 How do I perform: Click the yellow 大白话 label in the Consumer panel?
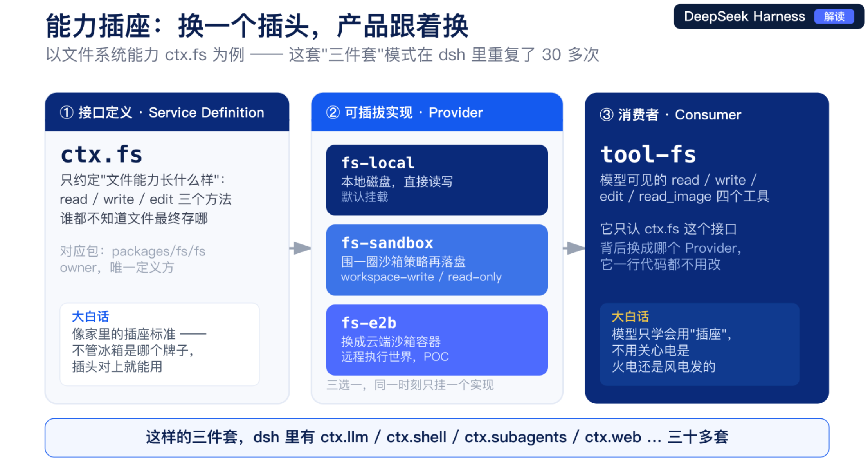tap(630, 317)
